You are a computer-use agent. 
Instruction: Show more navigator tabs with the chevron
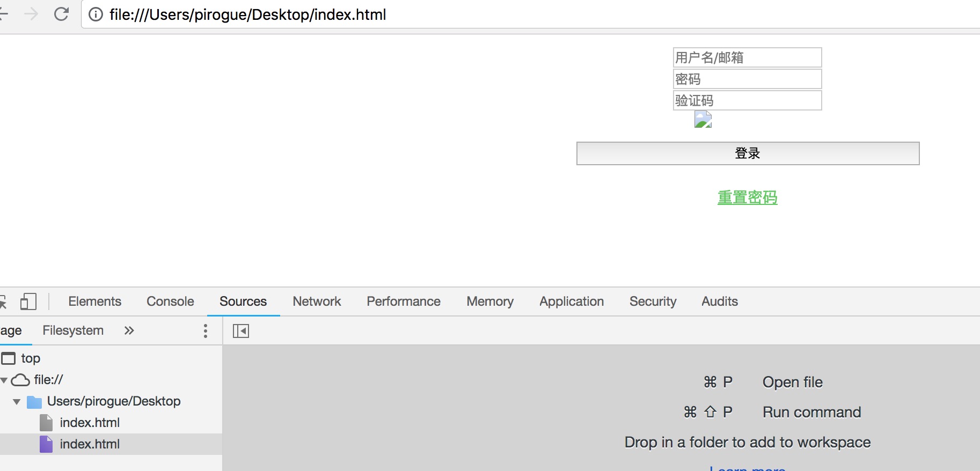tap(129, 330)
